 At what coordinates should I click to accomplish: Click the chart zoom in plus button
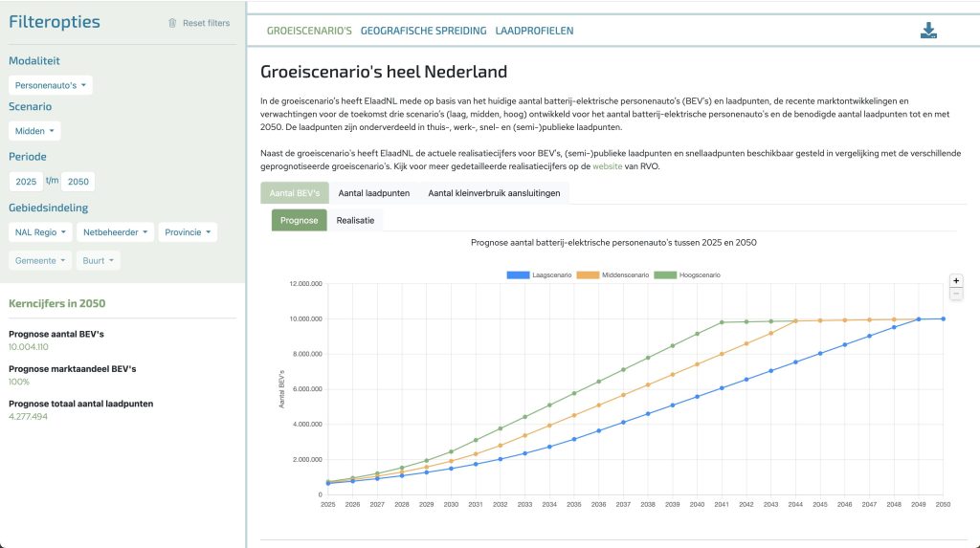click(955, 281)
